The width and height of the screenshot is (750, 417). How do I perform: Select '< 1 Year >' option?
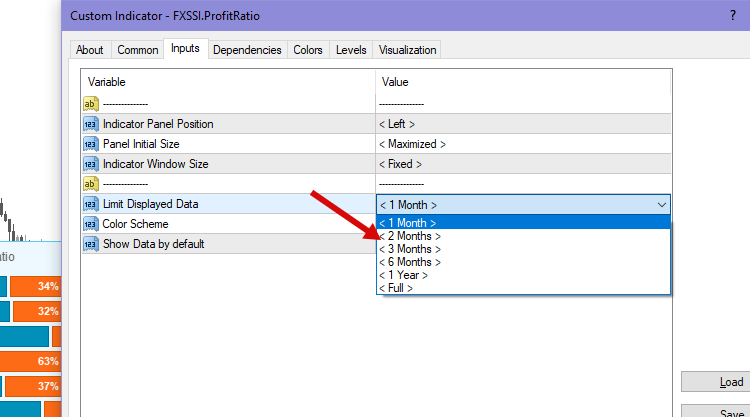[x=404, y=275]
